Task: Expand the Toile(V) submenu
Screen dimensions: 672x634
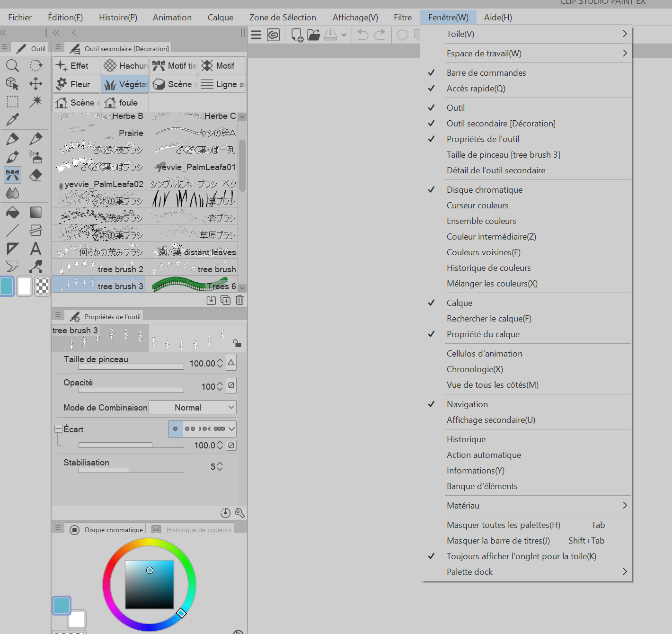Action: [x=526, y=34]
